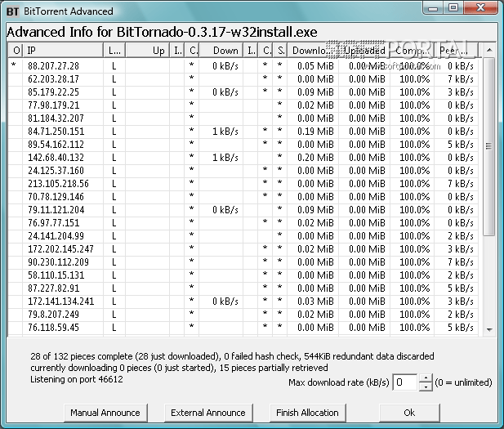Image resolution: width=504 pixels, height=429 pixels.
Task: Select peer row 79.8.207.249
Action: pos(243,315)
